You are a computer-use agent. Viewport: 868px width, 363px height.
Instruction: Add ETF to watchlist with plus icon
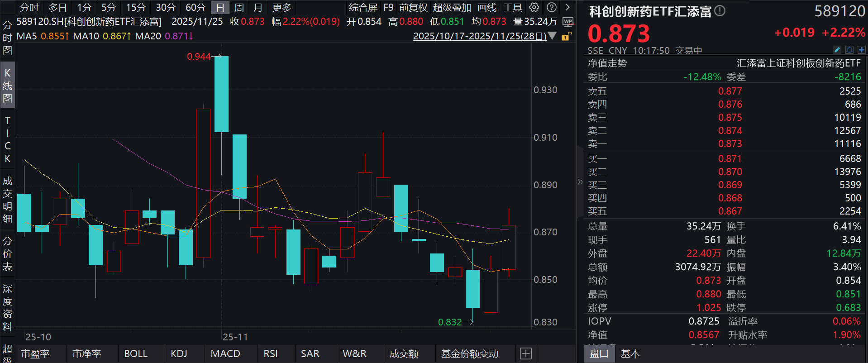click(x=861, y=50)
